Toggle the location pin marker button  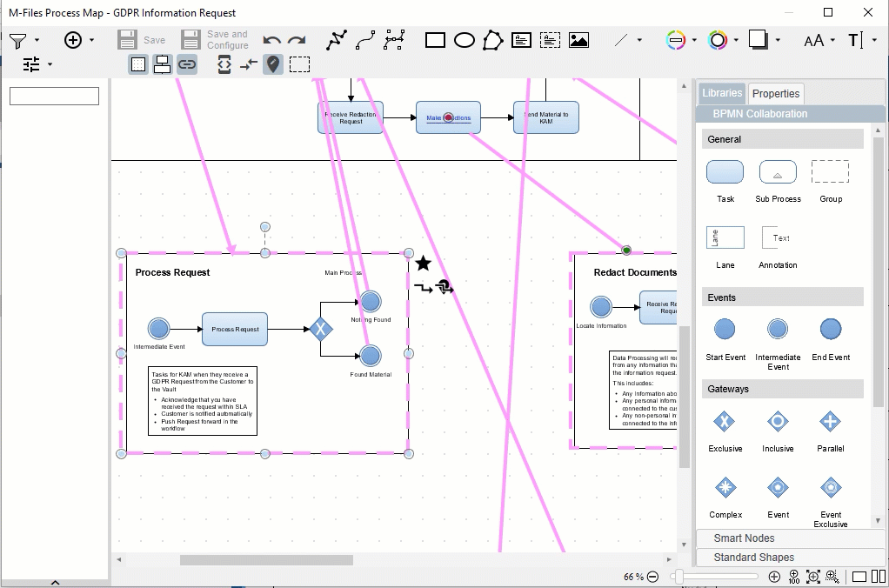pos(273,64)
